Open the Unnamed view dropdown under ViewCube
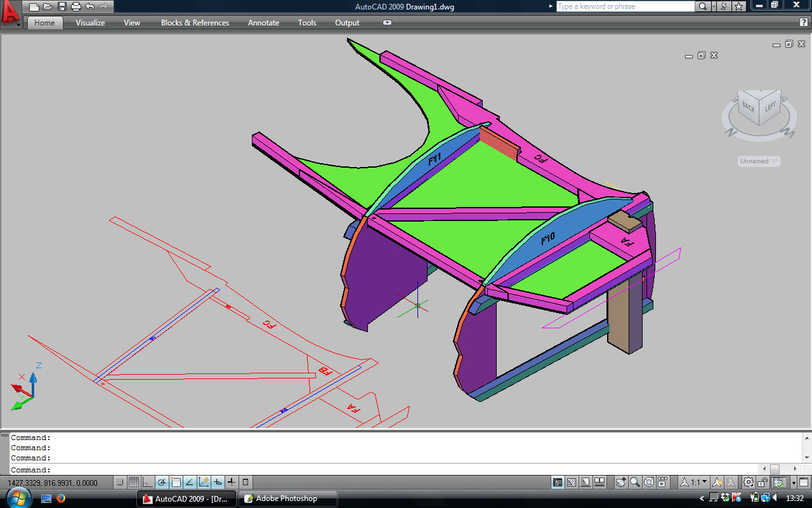This screenshot has height=508, width=812. tap(759, 161)
